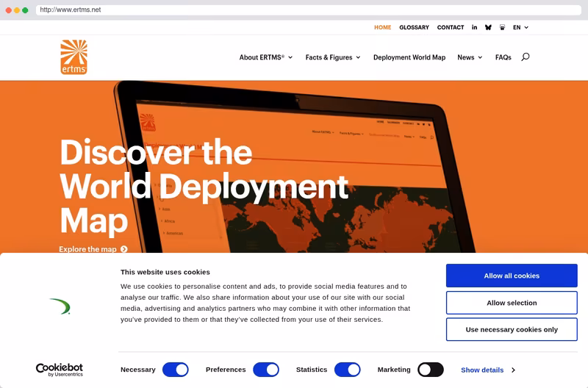The height and width of the screenshot is (388, 588).
Task: Open the CONTACT page
Action: pos(451,27)
